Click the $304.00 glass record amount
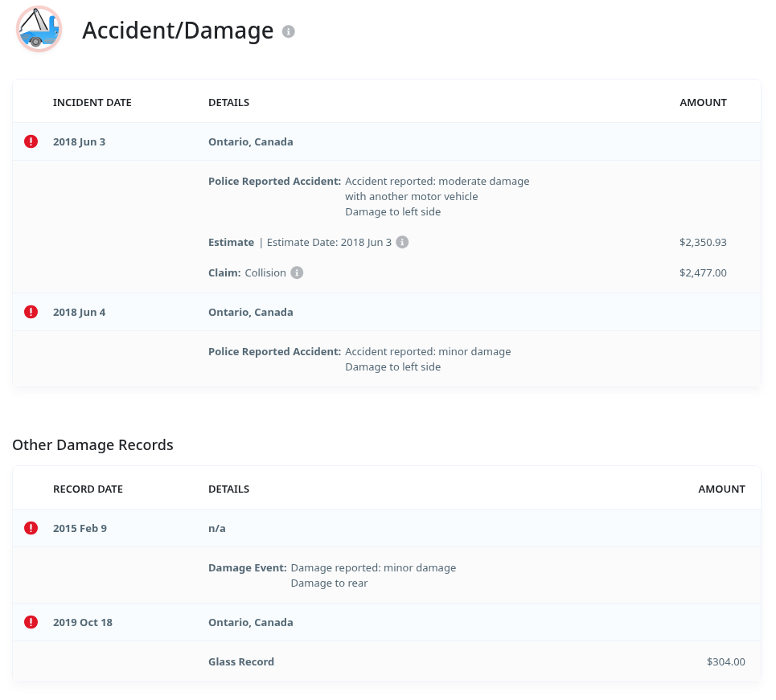 coord(725,662)
